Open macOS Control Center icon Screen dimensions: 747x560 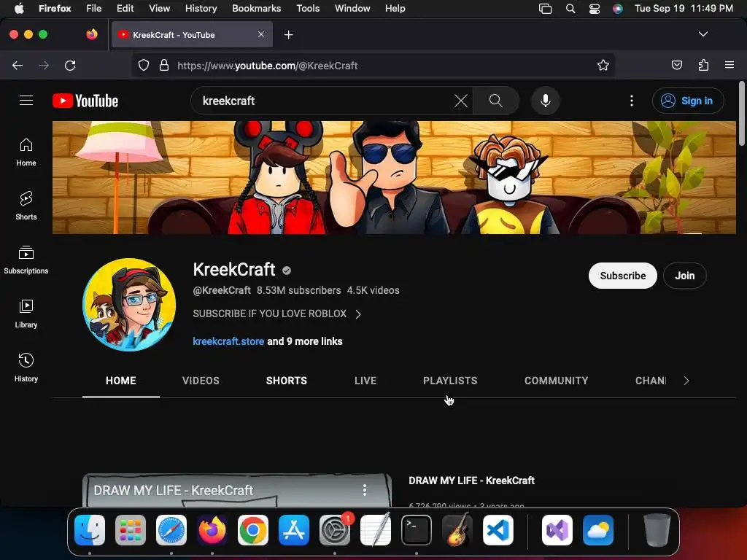tap(594, 9)
